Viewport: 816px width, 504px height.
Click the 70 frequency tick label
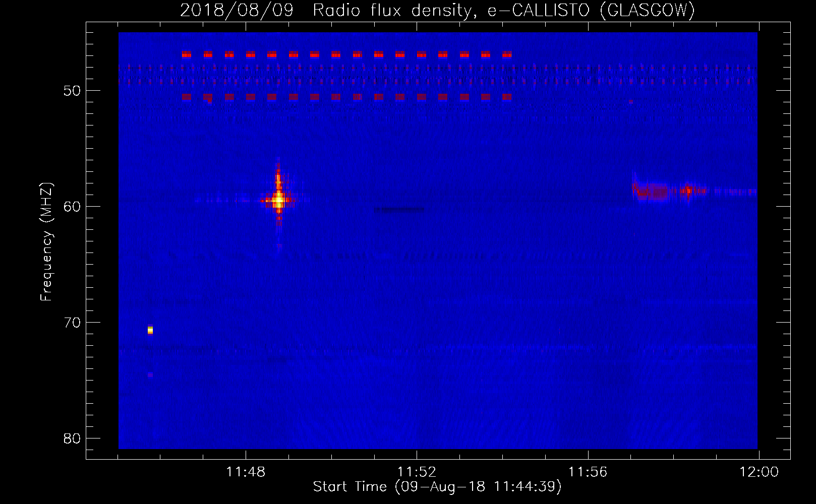(x=72, y=323)
